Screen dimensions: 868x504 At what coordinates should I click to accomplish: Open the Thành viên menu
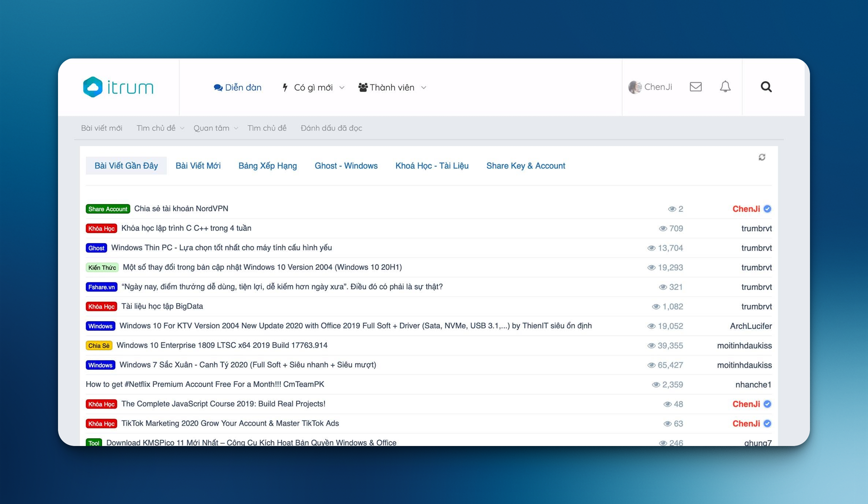[392, 87]
